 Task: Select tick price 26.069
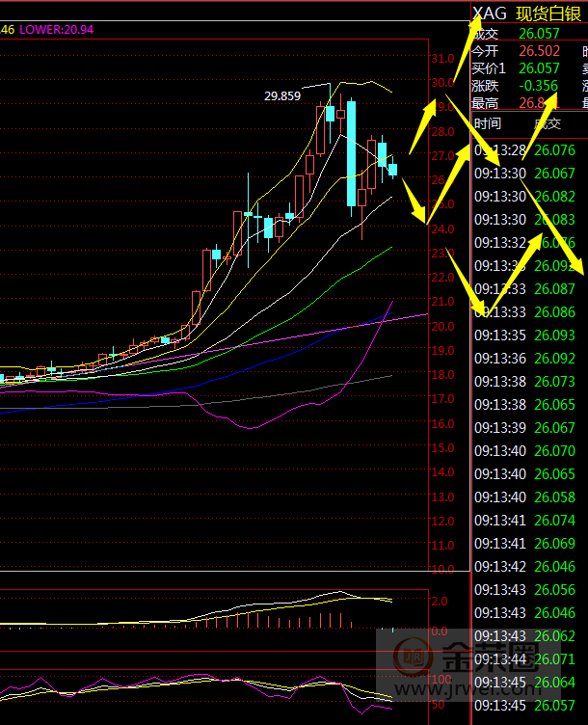tap(554, 544)
